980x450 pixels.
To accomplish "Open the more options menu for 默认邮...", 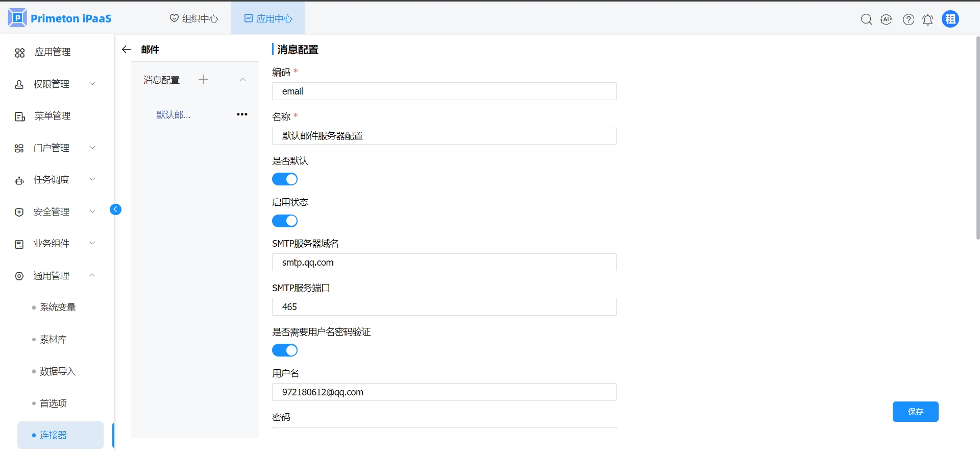I will tap(242, 114).
